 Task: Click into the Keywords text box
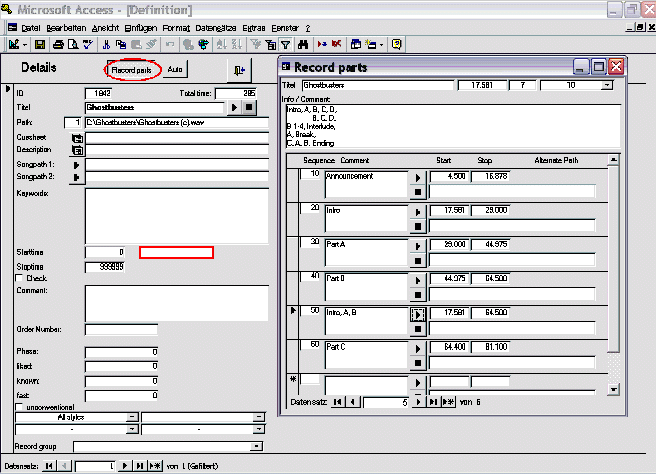[176, 216]
